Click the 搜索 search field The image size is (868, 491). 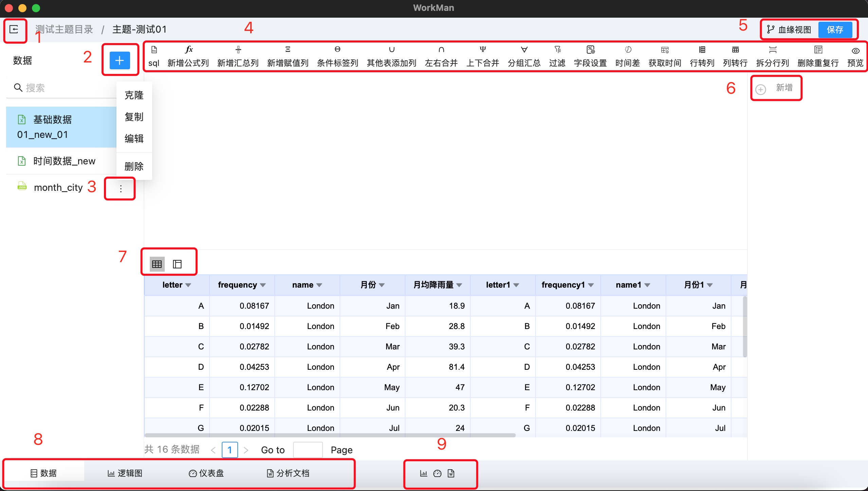coord(62,88)
